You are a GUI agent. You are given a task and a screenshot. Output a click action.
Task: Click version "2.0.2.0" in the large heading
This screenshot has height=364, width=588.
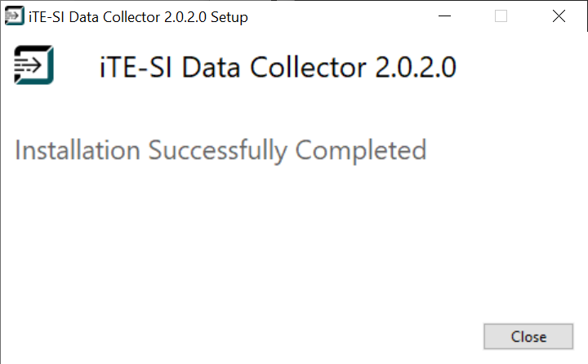click(x=416, y=67)
